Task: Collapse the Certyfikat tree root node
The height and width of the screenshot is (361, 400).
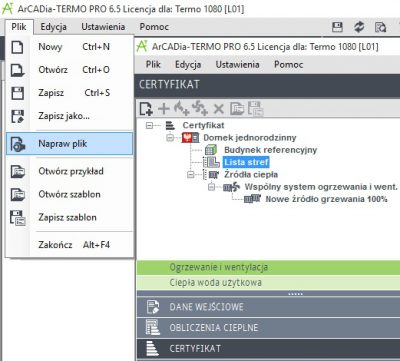Action: tap(149, 126)
